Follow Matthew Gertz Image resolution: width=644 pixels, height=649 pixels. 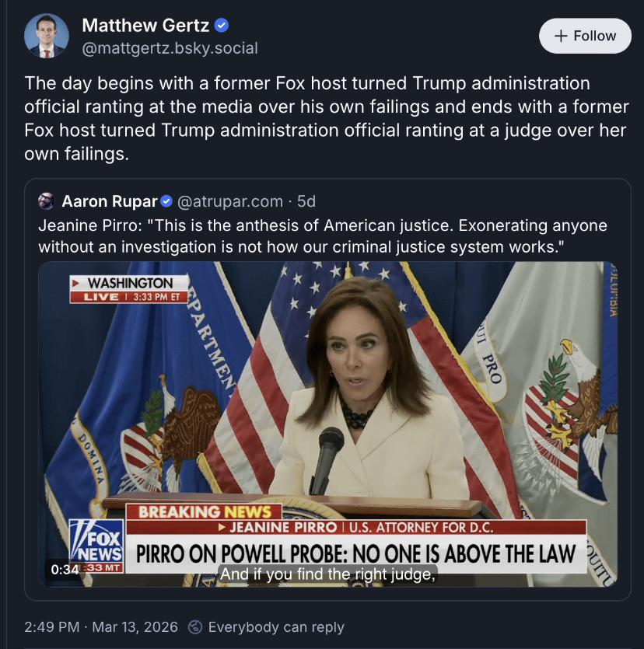point(585,36)
